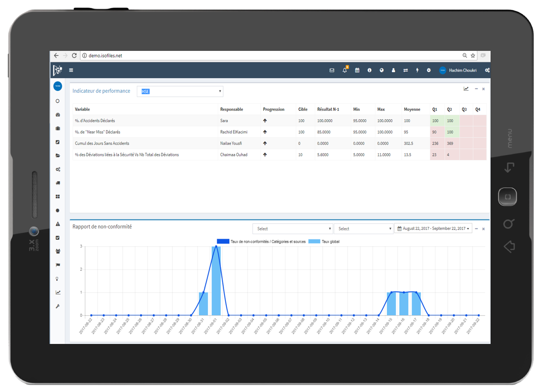
Task: Go back in the browser
Action: [x=56, y=55]
